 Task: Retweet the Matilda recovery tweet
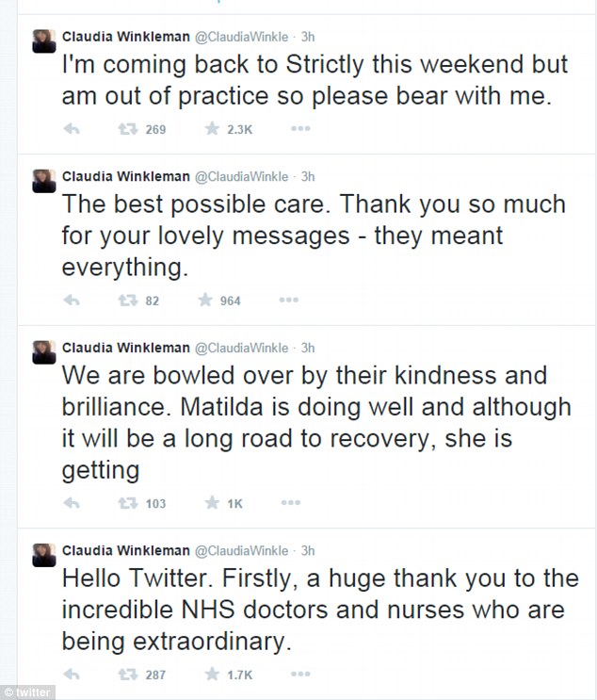coord(126,503)
